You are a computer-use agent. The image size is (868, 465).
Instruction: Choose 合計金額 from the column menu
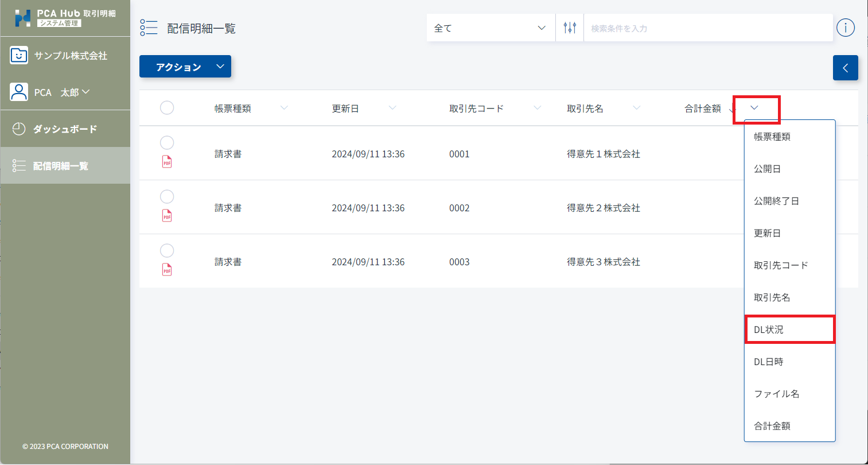point(789,426)
